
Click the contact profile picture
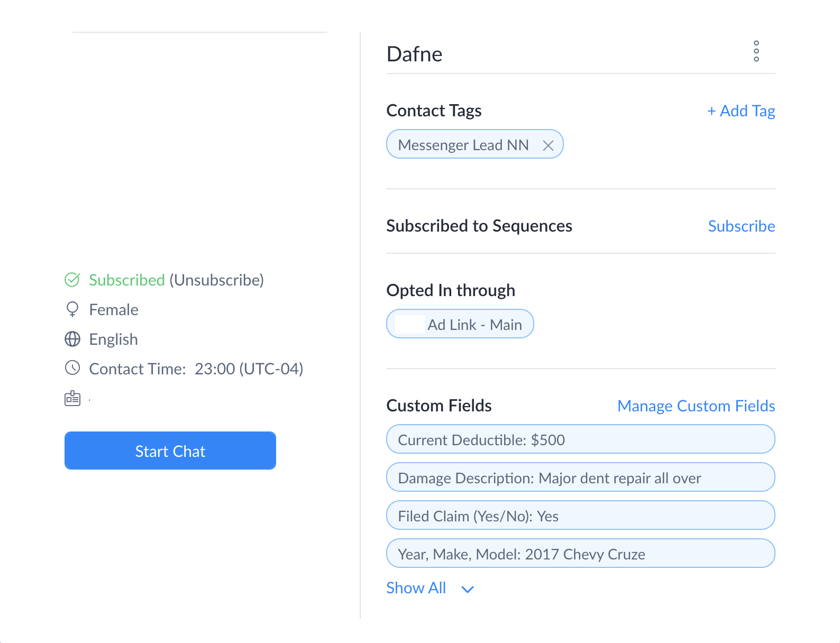(x=200, y=139)
